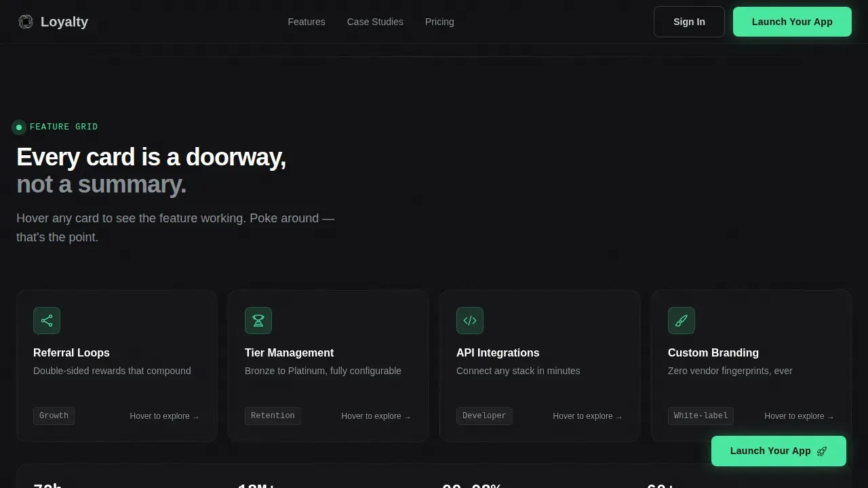Viewport: 868px width, 488px height.
Task: Click Hover to explore on Custom Branding
Action: click(800, 416)
